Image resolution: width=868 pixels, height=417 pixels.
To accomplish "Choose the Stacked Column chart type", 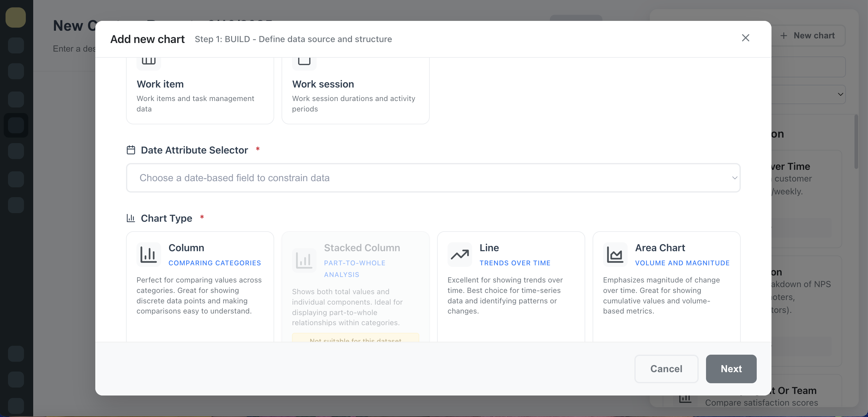I will click(x=356, y=286).
